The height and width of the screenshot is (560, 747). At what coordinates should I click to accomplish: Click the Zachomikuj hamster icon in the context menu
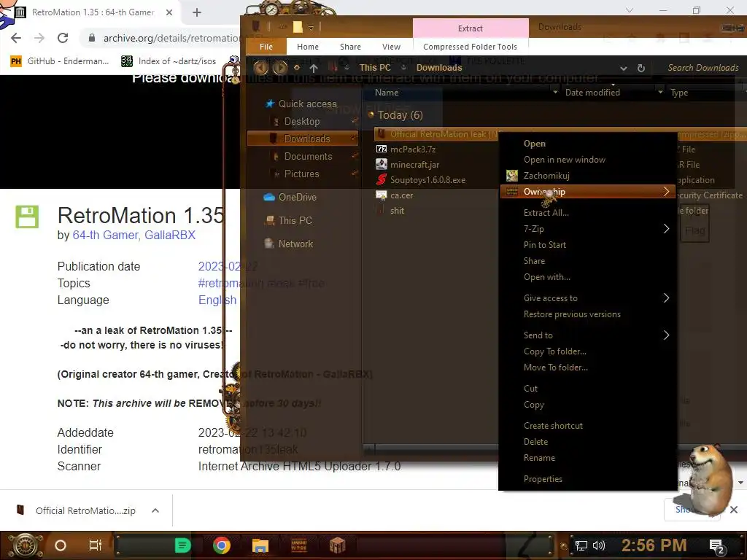512,176
